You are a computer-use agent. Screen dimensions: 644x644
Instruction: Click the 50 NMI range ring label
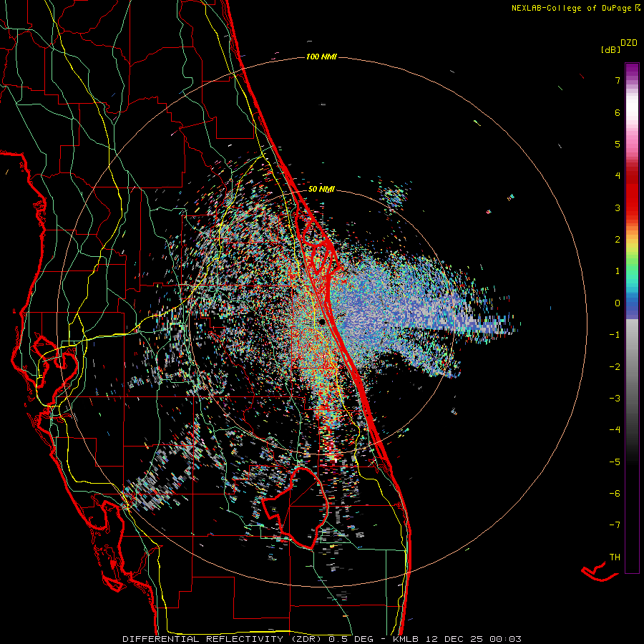click(321, 189)
